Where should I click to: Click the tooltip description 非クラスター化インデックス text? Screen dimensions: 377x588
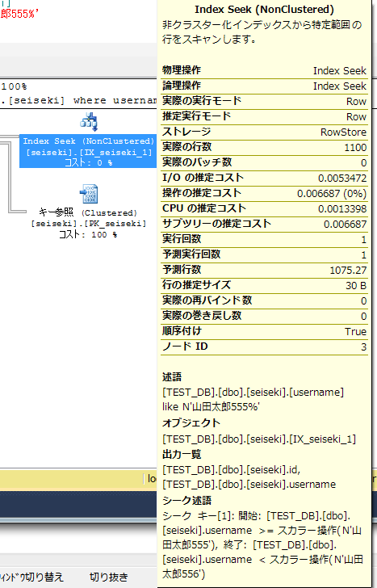[262, 31]
